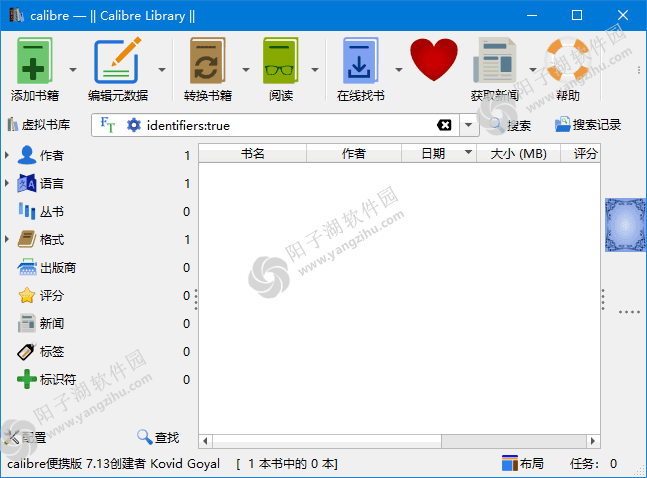Screen dimensions: 647x478
Task: Clear the search with the X icon
Action: coord(444,125)
